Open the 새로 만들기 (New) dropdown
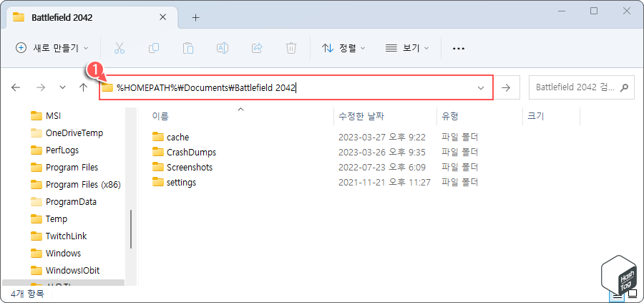Image resolution: width=644 pixels, height=303 pixels. coord(52,48)
